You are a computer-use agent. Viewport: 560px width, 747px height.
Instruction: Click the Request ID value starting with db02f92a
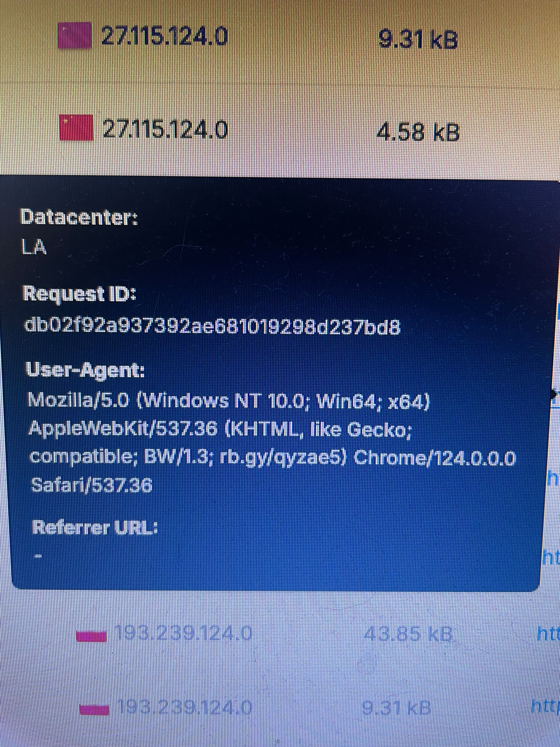[213, 327]
